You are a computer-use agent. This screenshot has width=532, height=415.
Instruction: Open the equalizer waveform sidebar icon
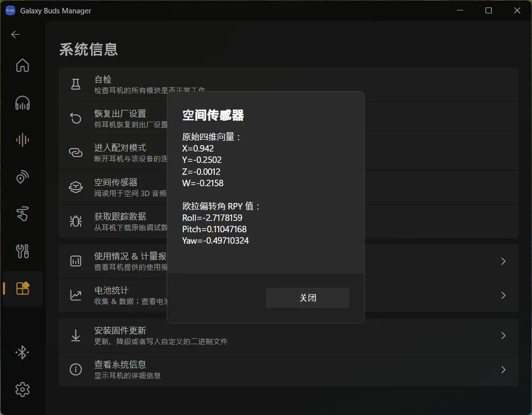coord(22,140)
